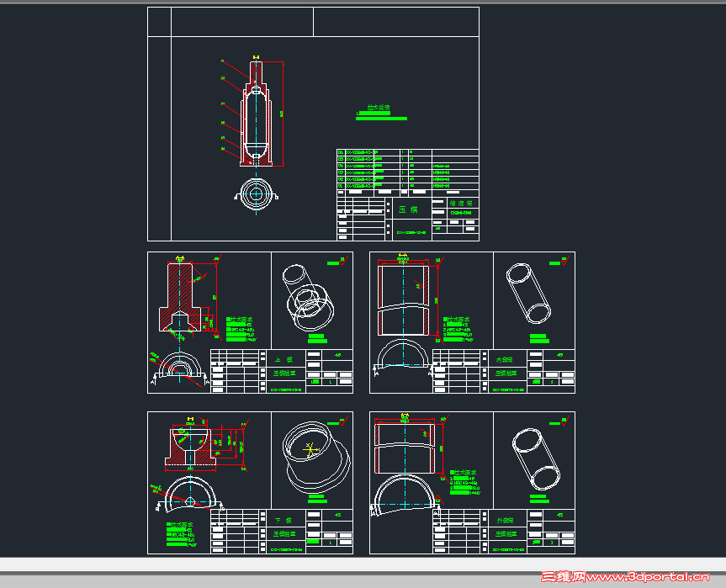Viewport: 726px width, 588px height.
Task: Select parts list row 04 in assembly sheet
Action: [407, 166]
